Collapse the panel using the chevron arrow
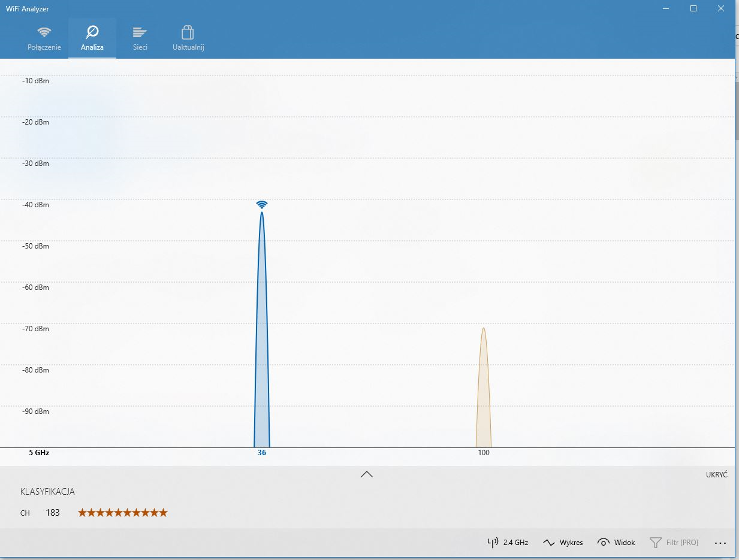Screen dimensions: 739x560 tap(367, 474)
